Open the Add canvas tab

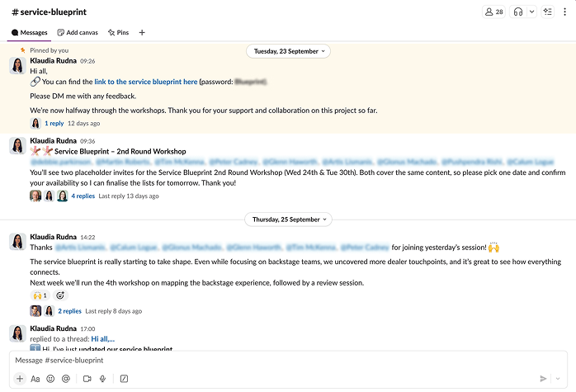tap(78, 32)
